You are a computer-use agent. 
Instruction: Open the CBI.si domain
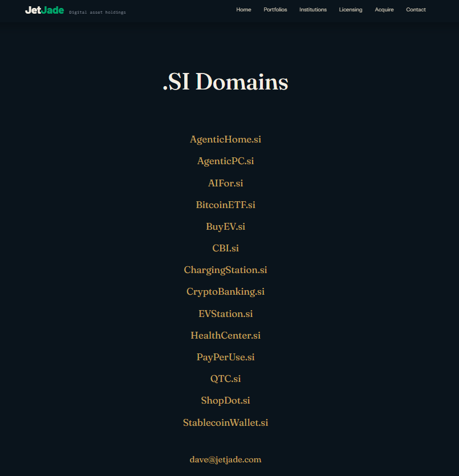(x=226, y=249)
